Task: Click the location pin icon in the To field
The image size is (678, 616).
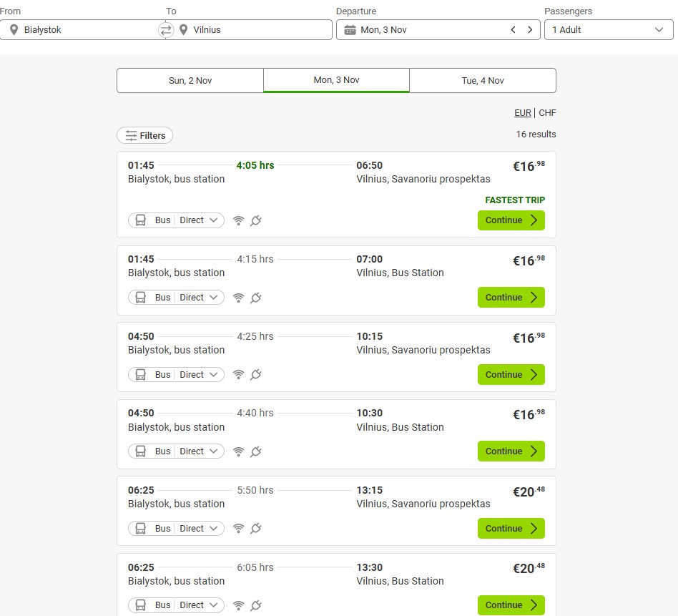Action: click(184, 30)
